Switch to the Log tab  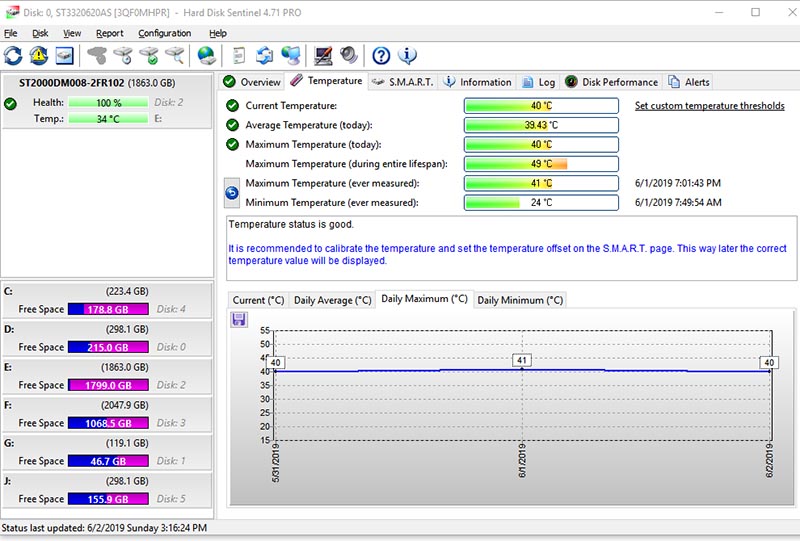539,82
